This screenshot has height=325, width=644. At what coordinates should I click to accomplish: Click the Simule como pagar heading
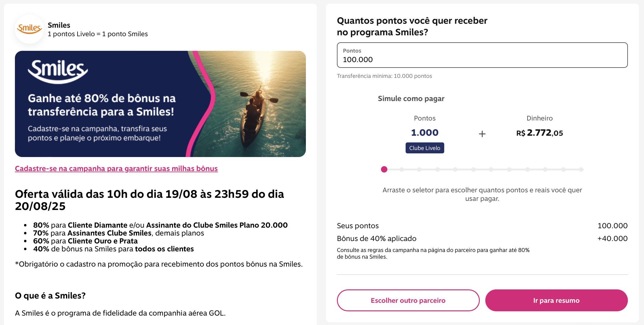click(x=411, y=99)
